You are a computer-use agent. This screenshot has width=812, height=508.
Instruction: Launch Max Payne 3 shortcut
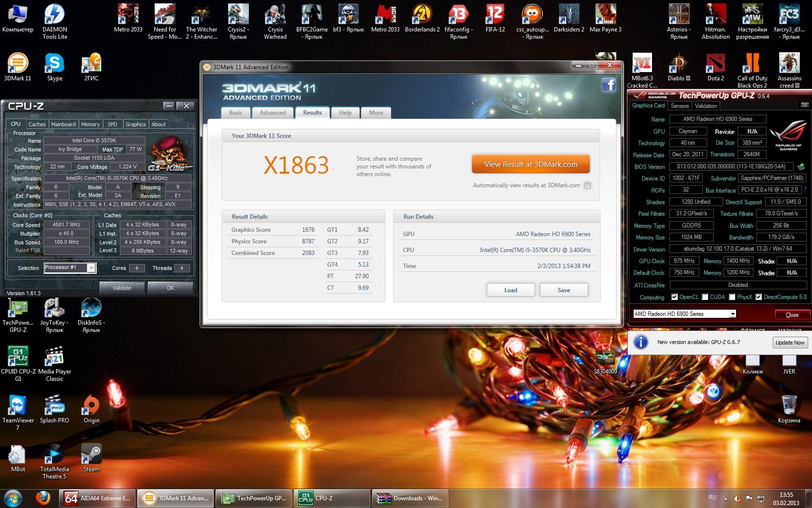605,18
